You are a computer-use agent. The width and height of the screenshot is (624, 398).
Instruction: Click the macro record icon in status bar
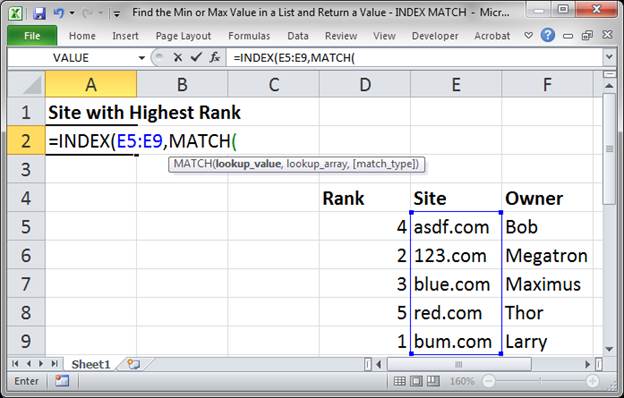62,381
